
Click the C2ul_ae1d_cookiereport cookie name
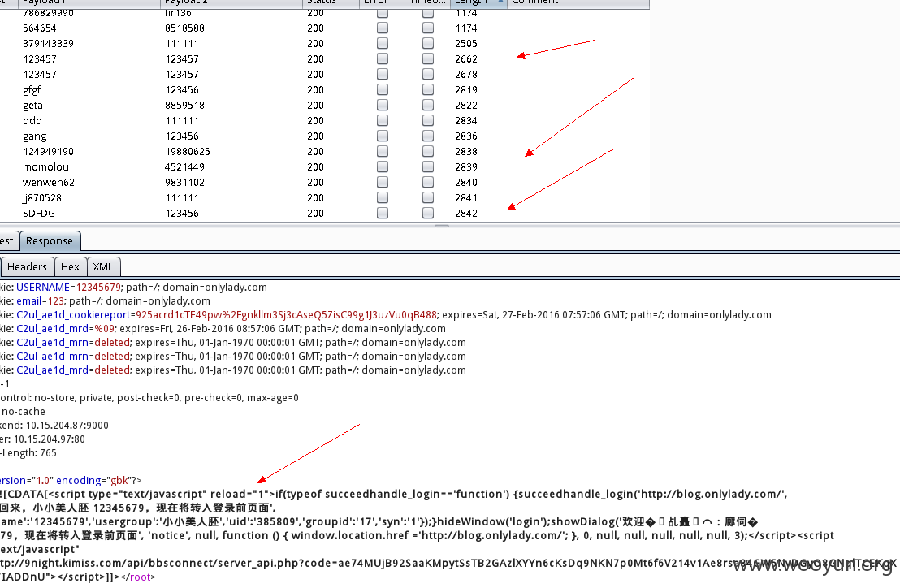coord(73,315)
